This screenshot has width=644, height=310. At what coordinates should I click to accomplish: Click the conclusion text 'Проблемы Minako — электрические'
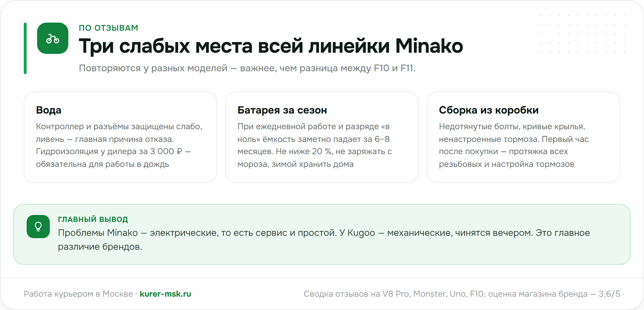[138, 233]
